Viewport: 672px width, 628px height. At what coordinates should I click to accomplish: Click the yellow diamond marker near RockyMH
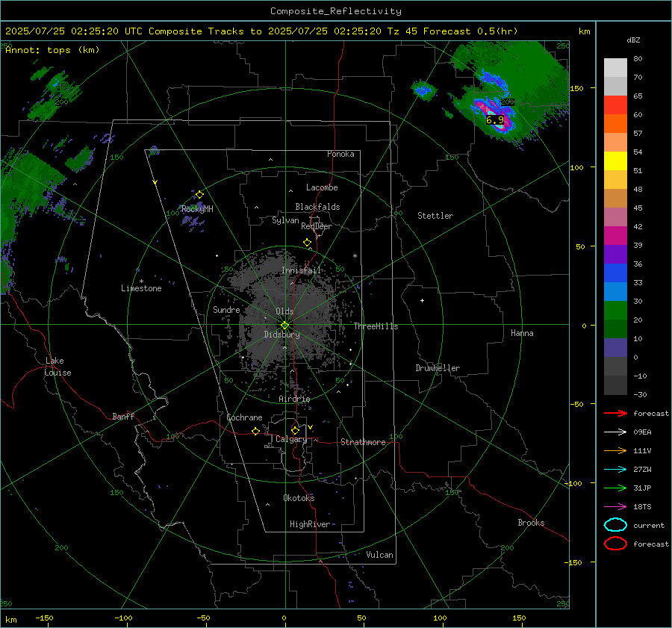point(199,195)
